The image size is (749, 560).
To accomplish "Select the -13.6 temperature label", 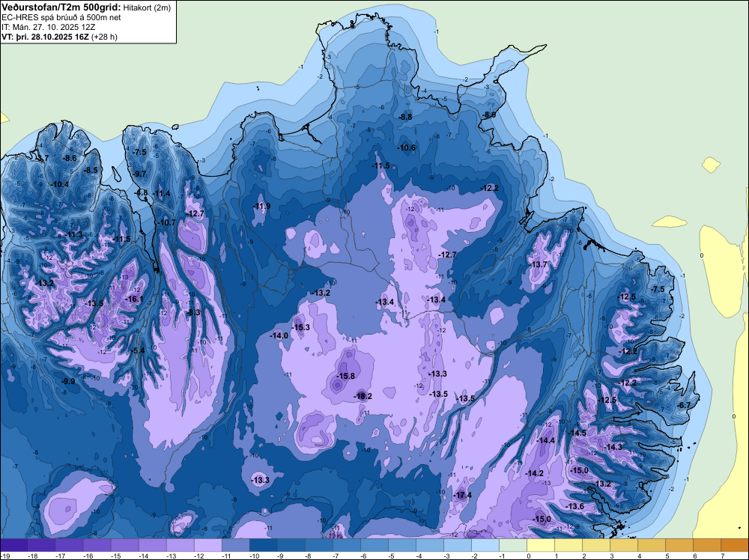I will 574,507.
